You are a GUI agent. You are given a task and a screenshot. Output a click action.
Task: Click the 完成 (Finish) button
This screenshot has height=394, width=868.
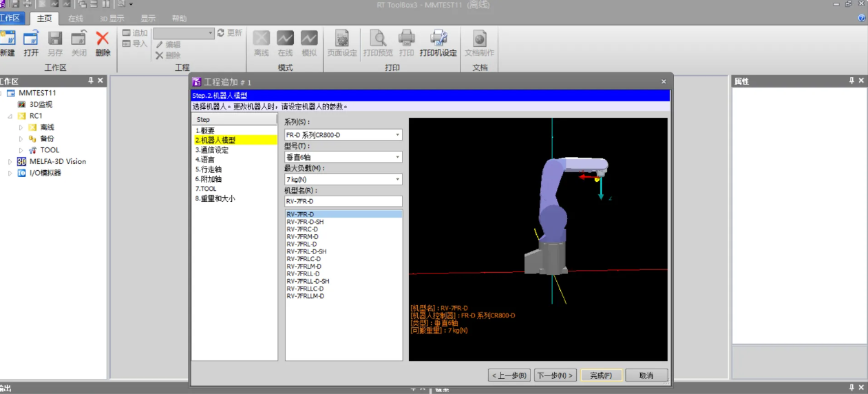(x=601, y=375)
